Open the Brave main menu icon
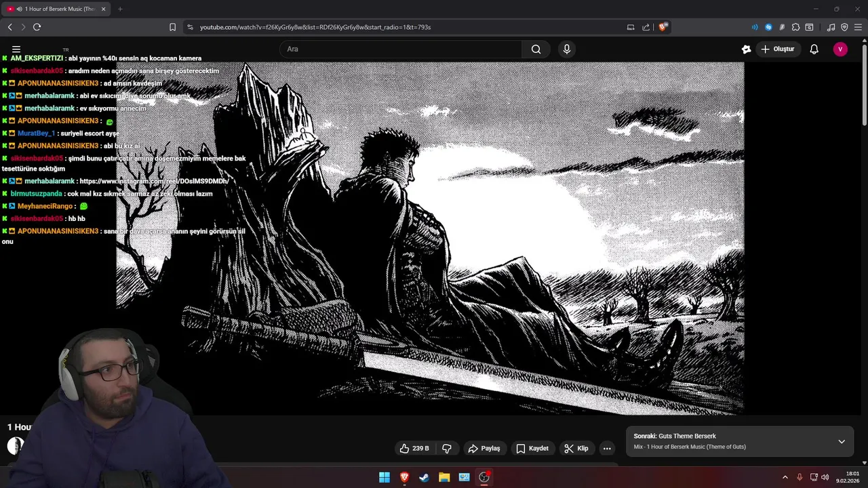The width and height of the screenshot is (868, 488). 858,27
